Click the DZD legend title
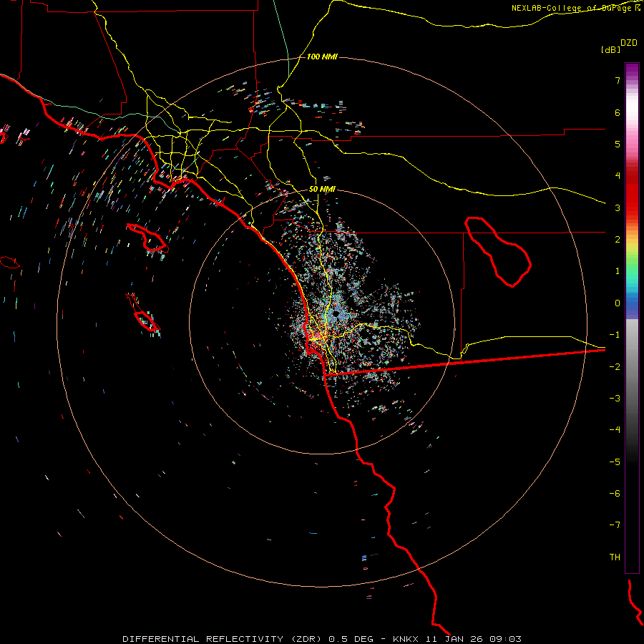This screenshot has width=644, height=644. 629,43
